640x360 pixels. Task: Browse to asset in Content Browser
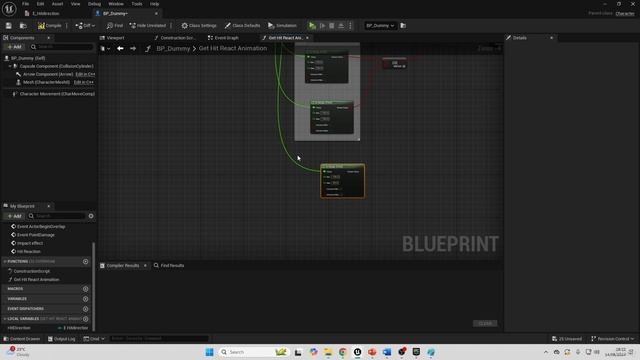point(23,26)
